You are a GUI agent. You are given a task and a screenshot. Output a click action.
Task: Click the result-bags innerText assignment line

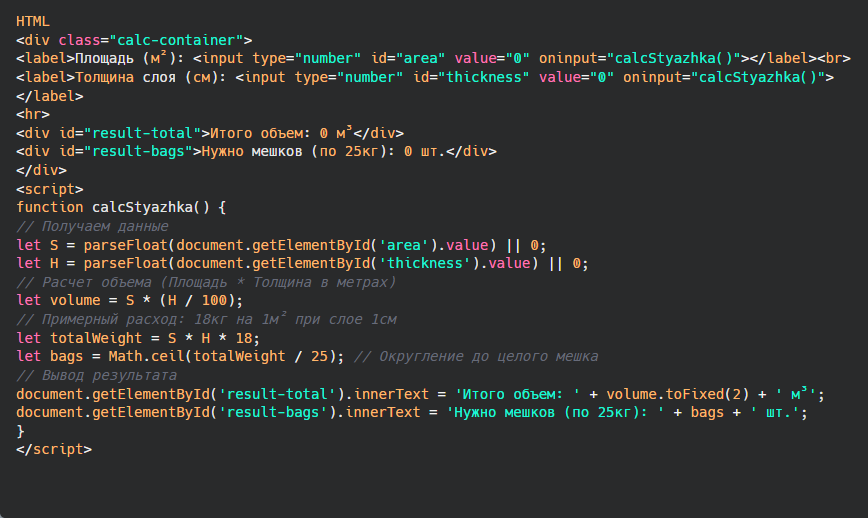coord(412,412)
